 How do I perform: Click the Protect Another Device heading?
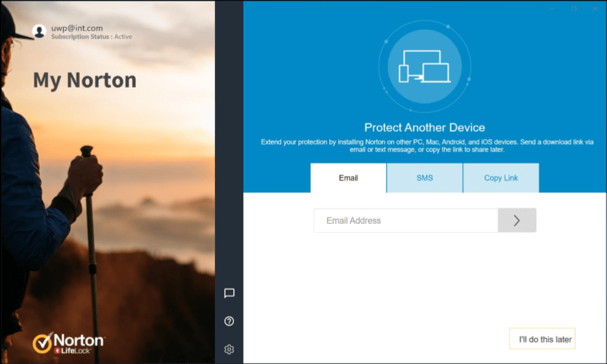[425, 128]
